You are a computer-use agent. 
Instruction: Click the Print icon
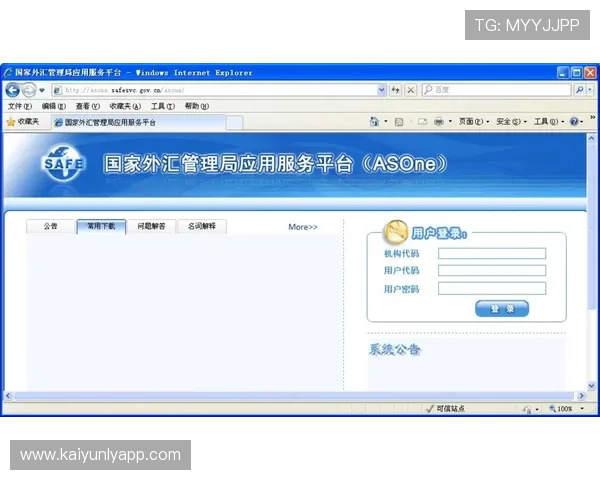tap(439, 122)
